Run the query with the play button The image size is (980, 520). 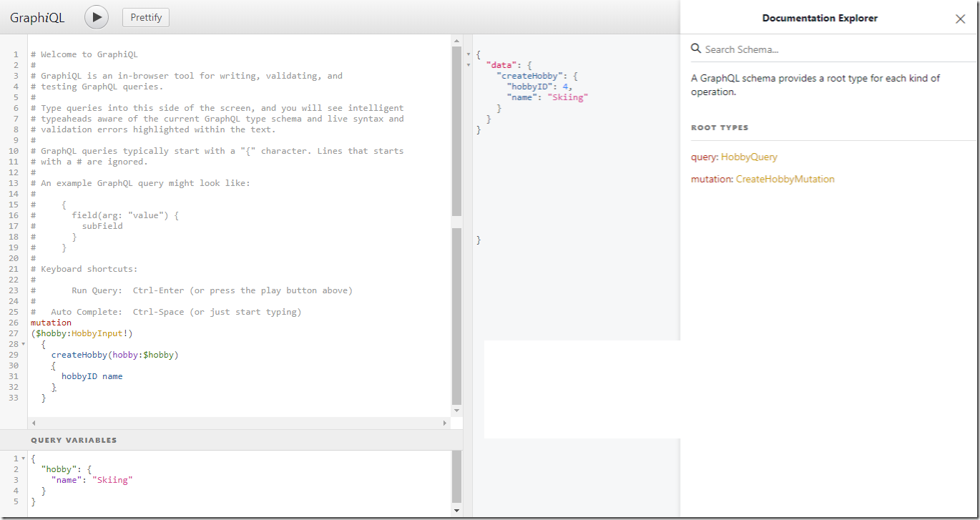pos(97,17)
